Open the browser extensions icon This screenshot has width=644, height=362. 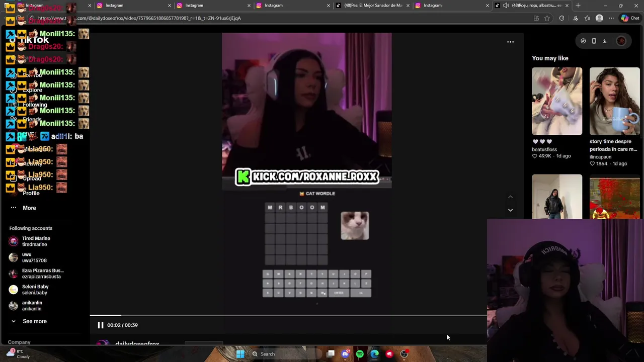[x=561, y=18]
